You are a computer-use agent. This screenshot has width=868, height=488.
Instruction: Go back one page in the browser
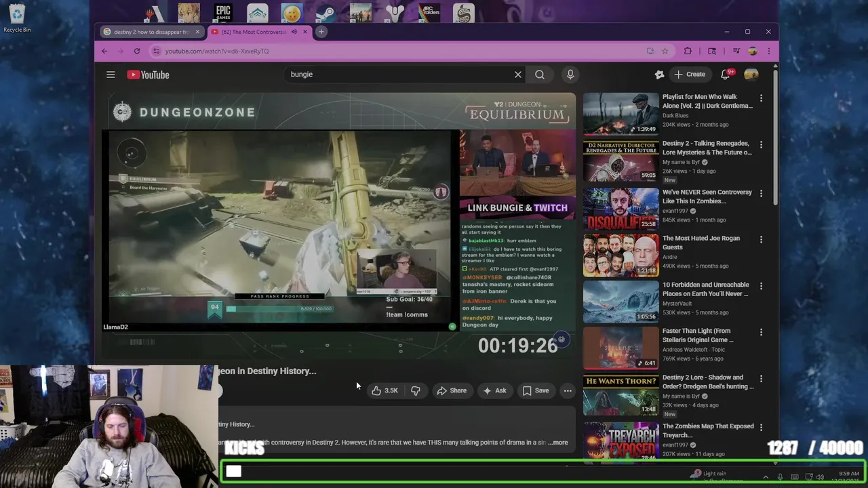coord(104,51)
